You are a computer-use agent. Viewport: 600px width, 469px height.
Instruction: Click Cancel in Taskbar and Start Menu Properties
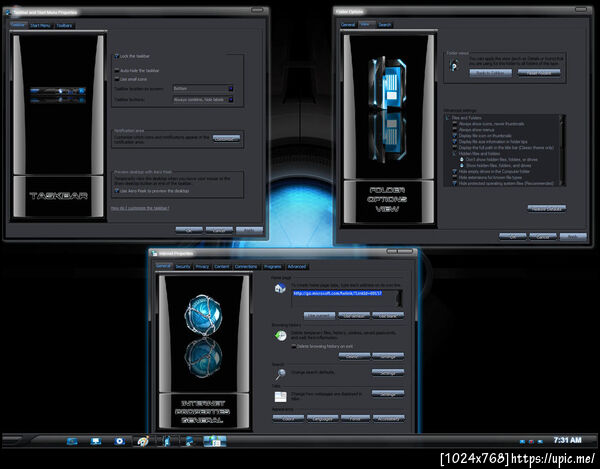coord(219,230)
